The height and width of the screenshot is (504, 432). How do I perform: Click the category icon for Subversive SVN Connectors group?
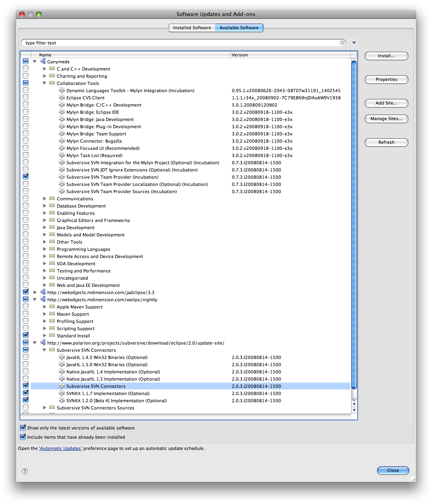(x=52, y=350)
